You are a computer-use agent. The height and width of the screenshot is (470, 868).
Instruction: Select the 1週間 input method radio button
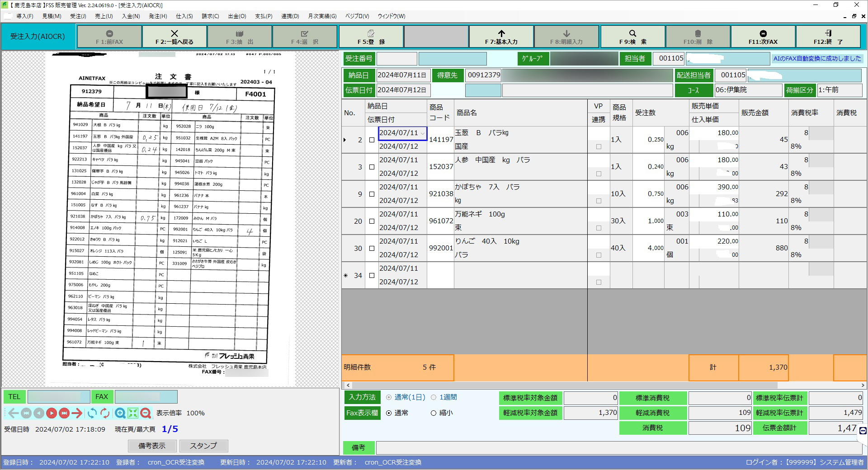tap(434, 397)
